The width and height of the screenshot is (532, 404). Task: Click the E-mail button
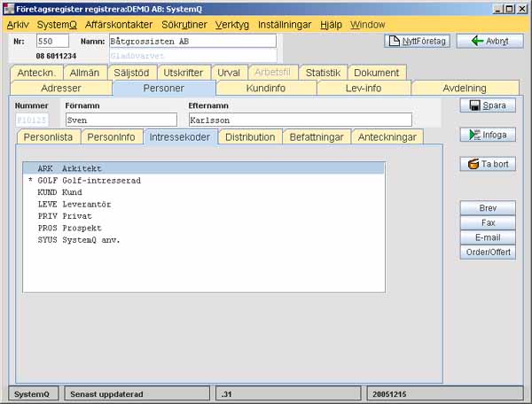(x=488, y=237)
